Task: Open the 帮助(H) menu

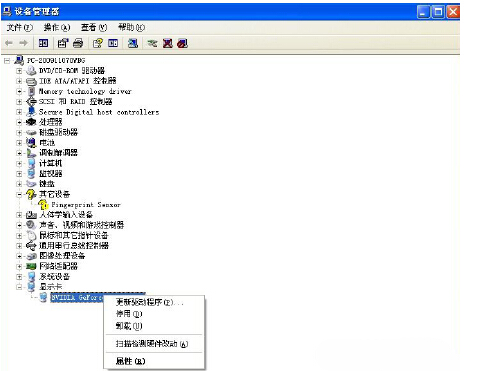Action: tap(131, 28)
